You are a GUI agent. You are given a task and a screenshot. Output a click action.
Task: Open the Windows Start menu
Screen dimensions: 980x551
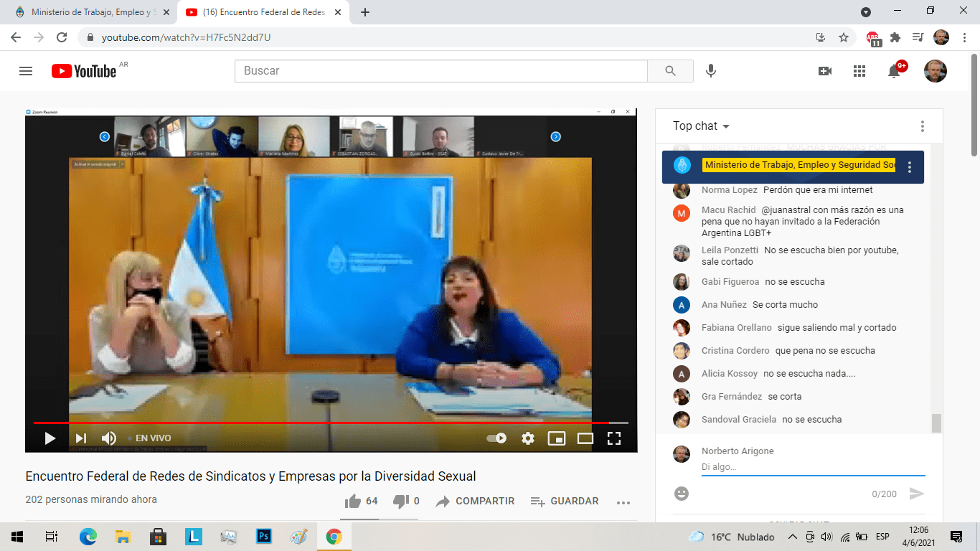pos(17,537)
